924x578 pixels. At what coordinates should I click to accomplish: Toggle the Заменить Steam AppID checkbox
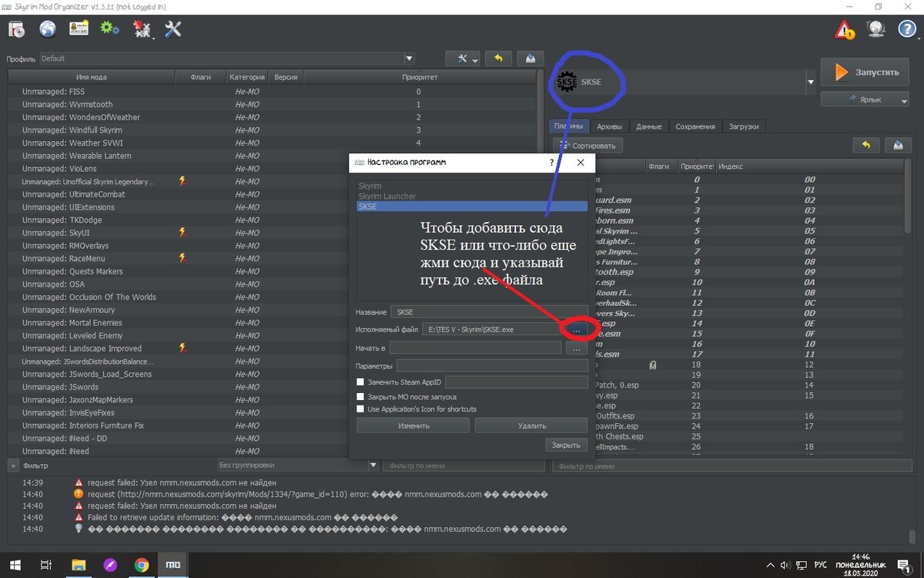coord(360,382)
